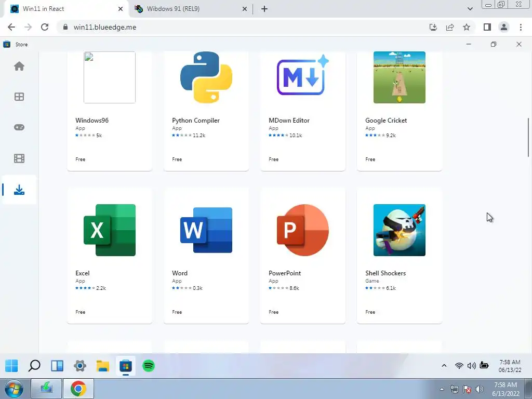Click the Windows 7 tray speaker icon
Viewport: 532px width, 399px height.
pyautogui.click(x=480, y=389)
